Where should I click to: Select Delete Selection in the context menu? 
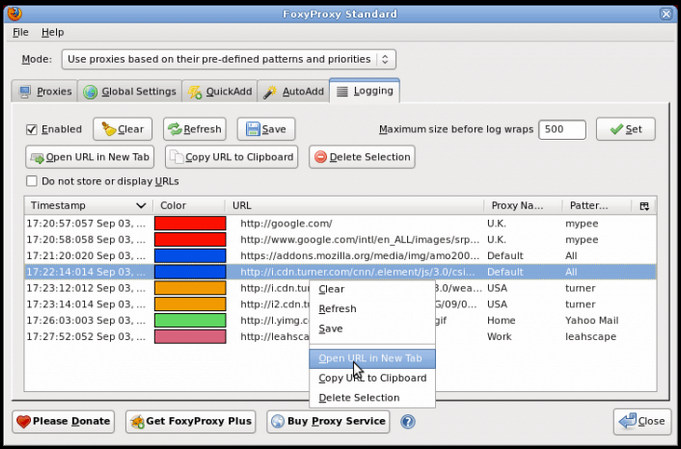click(372, 398)
